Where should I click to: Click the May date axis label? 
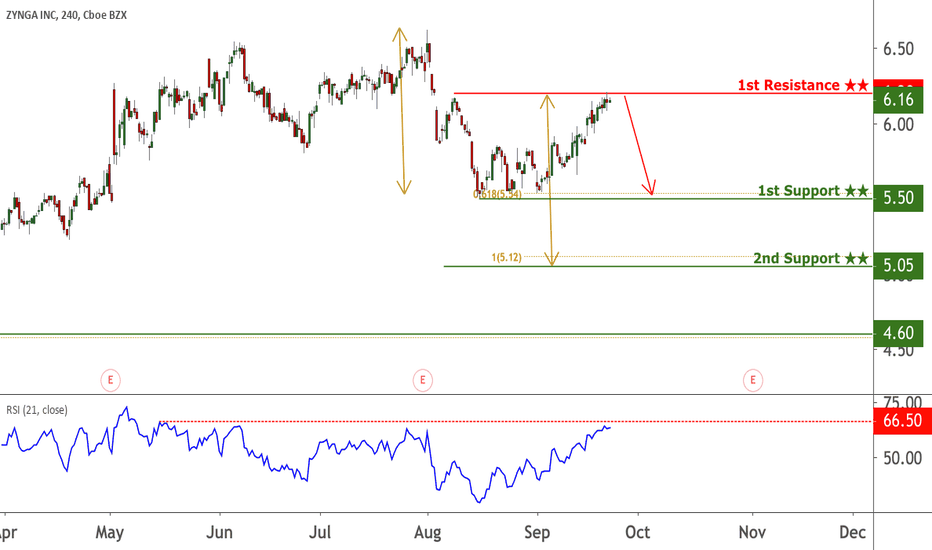[109, 532]
